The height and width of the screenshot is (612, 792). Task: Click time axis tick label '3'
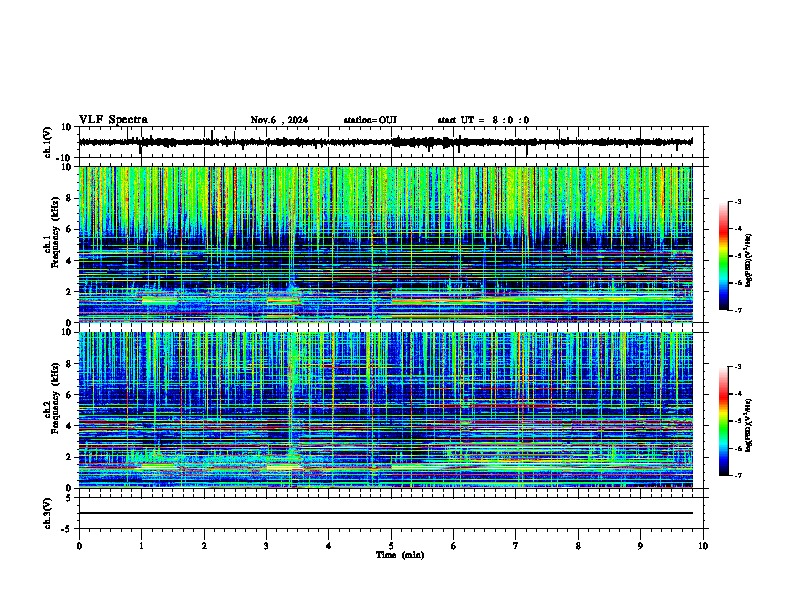coord(266,546)
